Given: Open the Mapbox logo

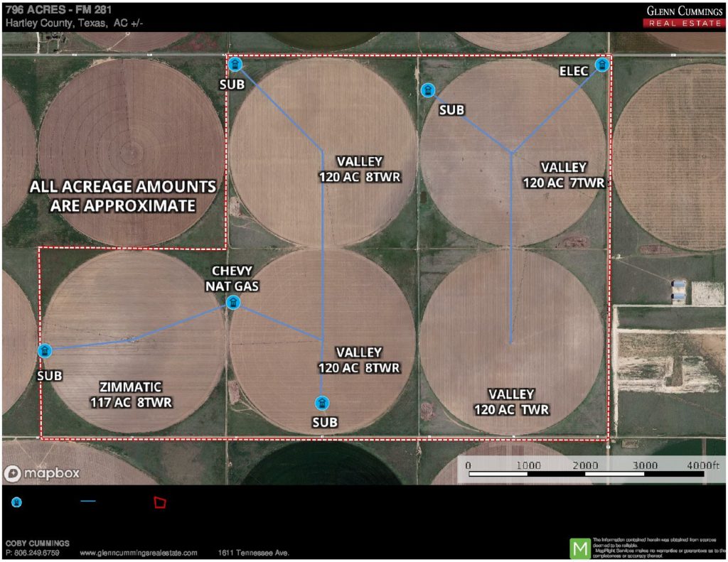Looking at the screenshot, I should [42, 473].
